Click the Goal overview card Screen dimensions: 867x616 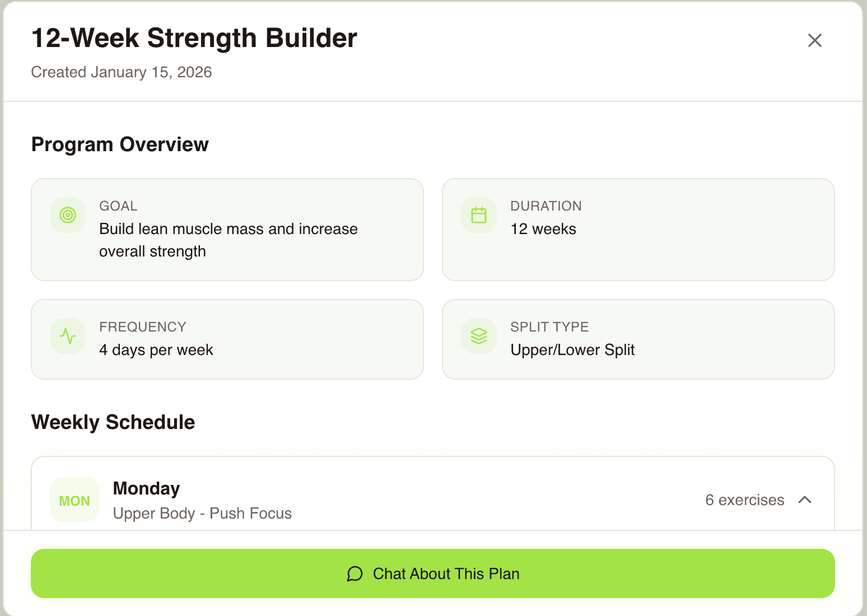click(227, 230)
